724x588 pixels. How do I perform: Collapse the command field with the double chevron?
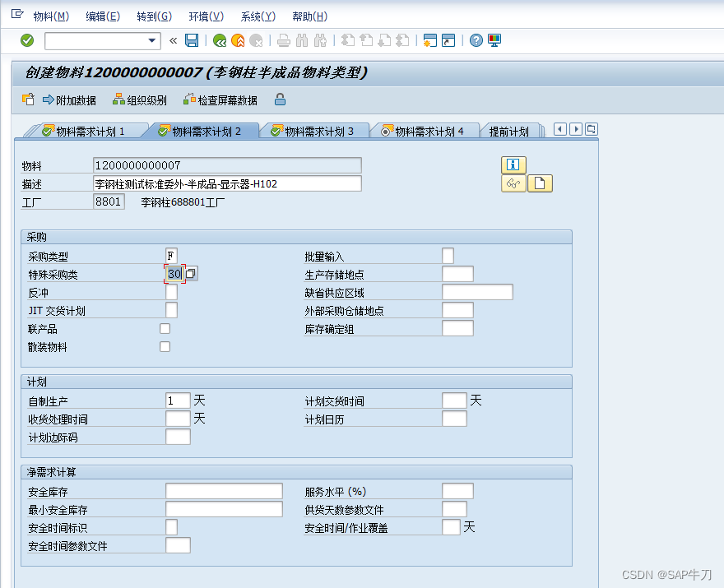(x=173, y=40)
